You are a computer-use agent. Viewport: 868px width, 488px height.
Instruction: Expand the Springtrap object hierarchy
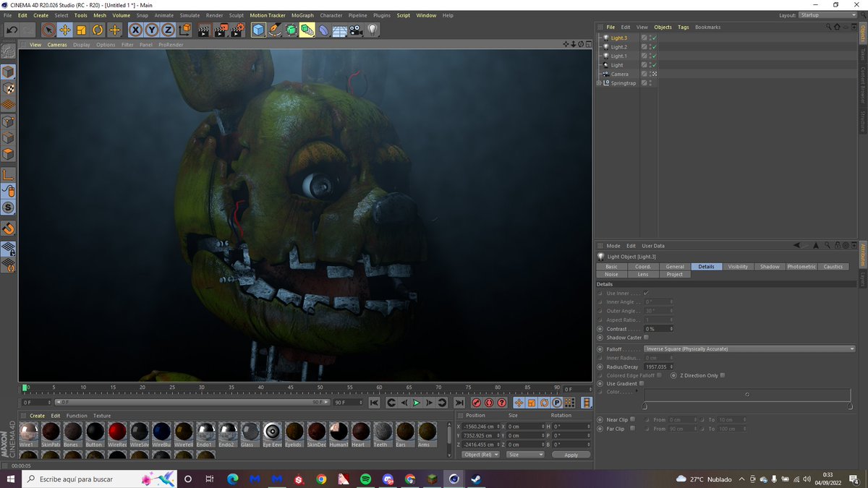pos(599,83)
